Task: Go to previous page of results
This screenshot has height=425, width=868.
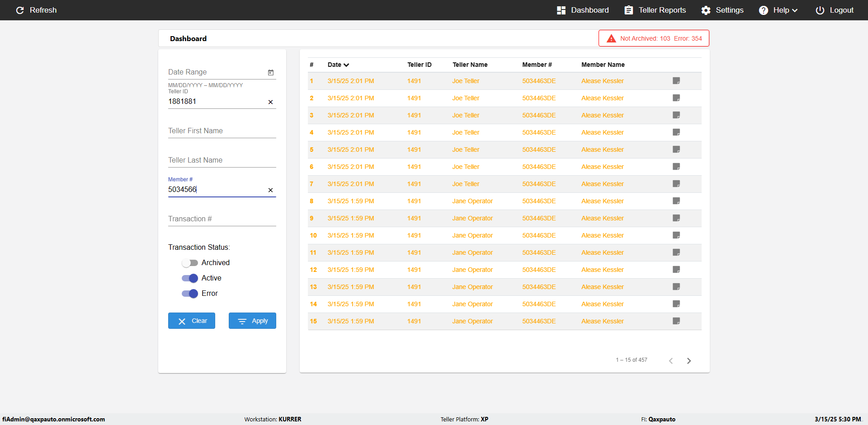Action: click(x=671, y=360)
